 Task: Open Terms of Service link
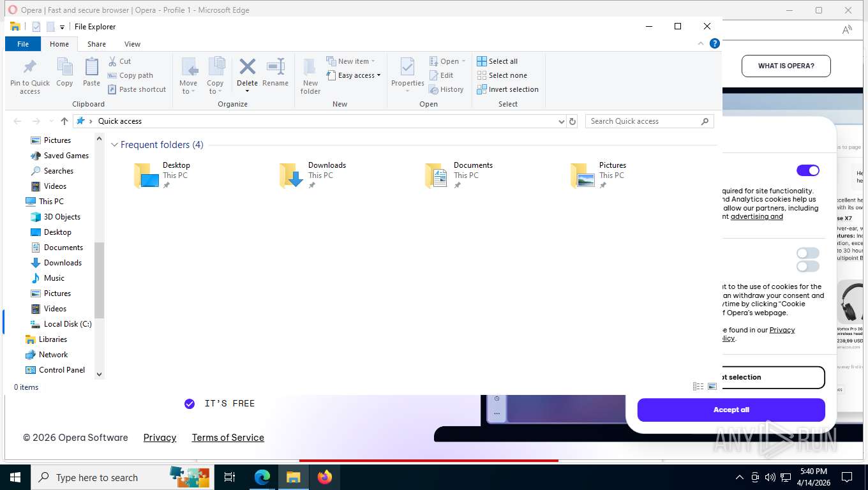pyautogui.click(x=228, y=438)
